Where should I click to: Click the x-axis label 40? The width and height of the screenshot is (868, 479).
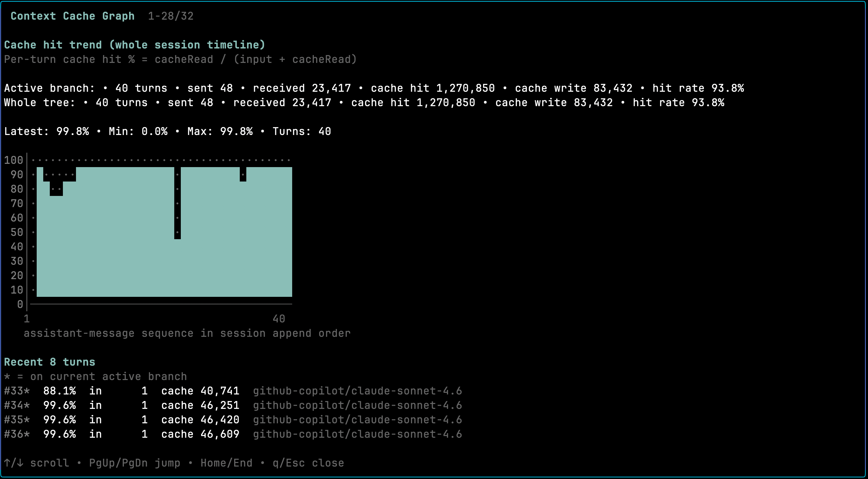click(x=279, y=318)
